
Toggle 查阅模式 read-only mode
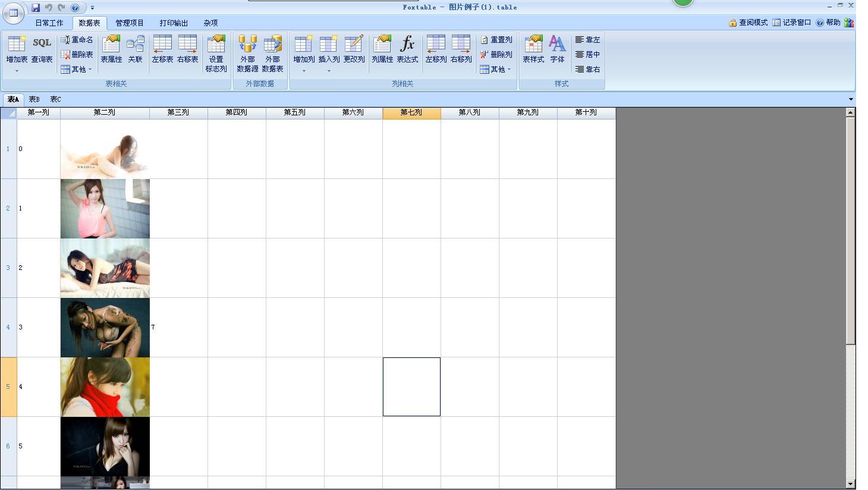[749, 23]
